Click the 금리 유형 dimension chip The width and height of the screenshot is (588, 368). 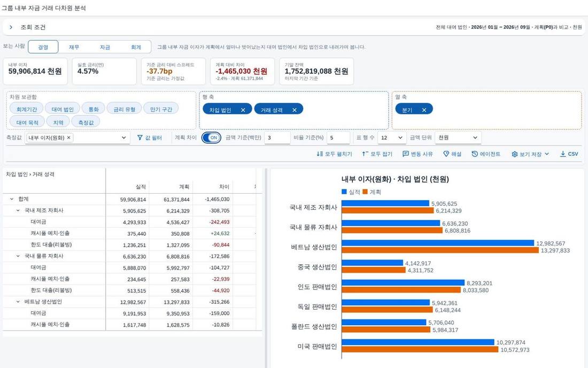point(124,109)
